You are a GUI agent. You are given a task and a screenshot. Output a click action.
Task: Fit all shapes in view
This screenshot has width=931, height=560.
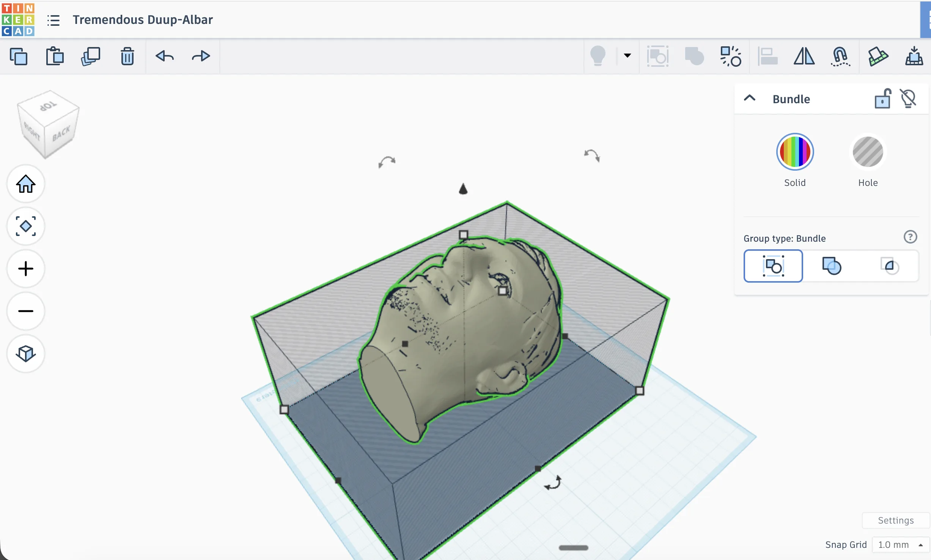coord(26,227)
